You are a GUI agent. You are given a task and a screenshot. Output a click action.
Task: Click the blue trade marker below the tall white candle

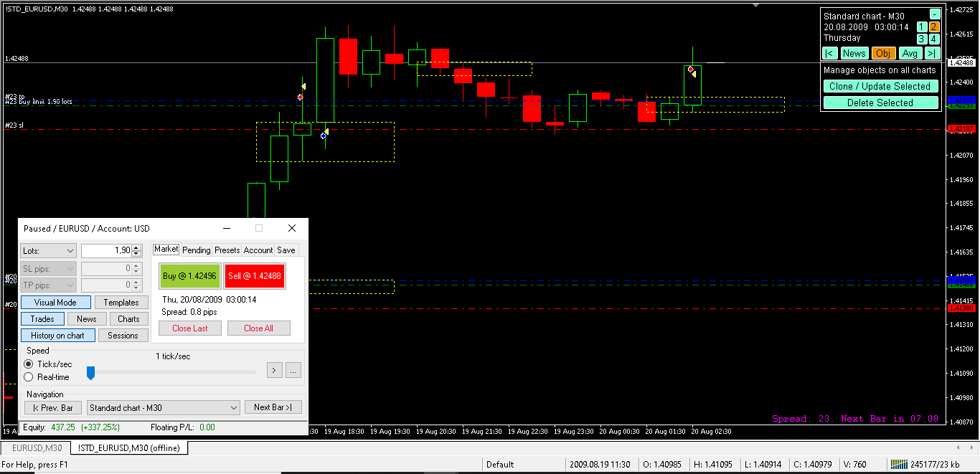323,135
